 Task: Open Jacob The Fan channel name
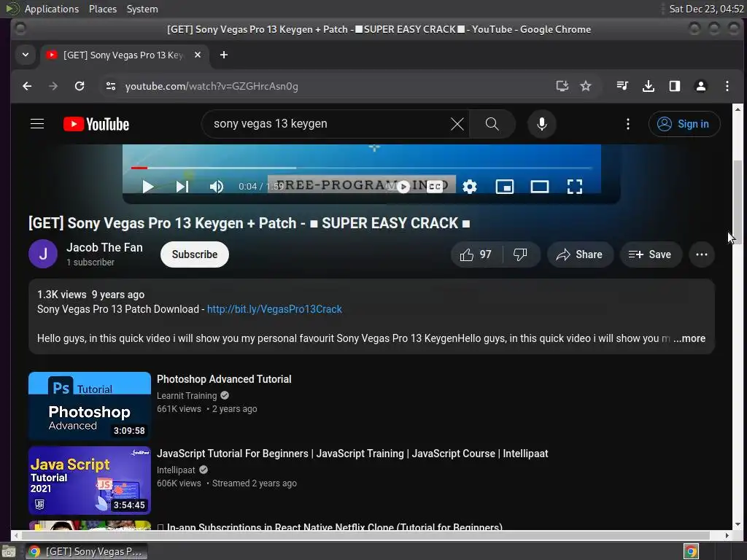pyautogui.click(x=104, y=248)
